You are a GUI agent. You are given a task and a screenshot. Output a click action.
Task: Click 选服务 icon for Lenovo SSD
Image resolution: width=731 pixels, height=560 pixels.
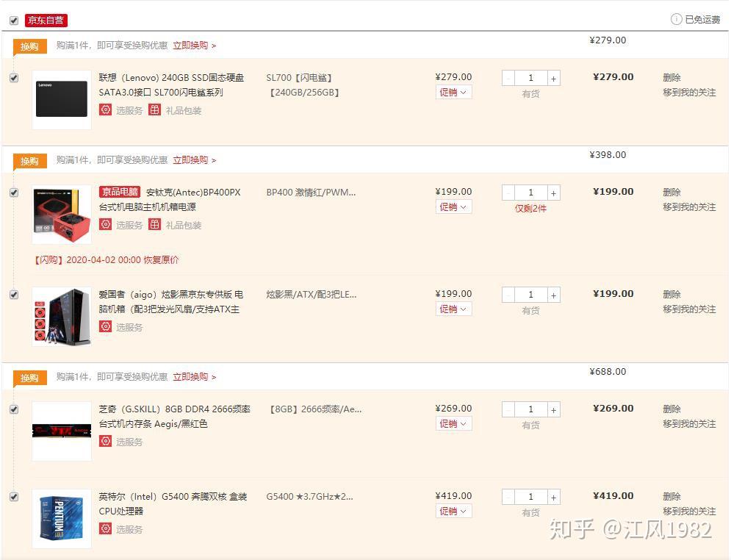(x=105, y=110)
